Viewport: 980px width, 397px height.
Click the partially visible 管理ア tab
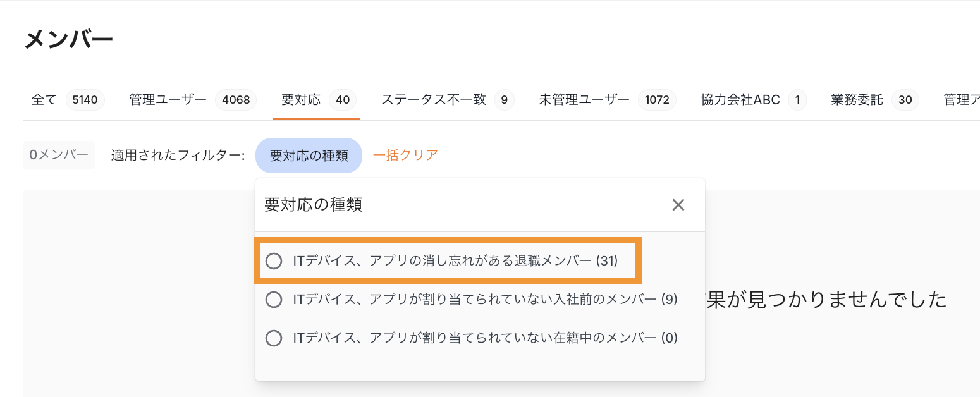tap(961, 100)
